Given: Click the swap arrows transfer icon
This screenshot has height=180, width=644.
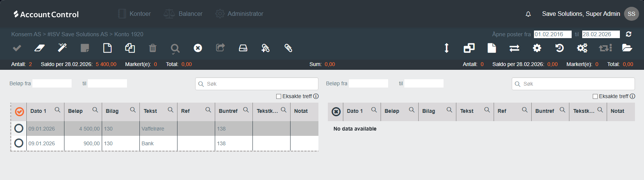Looking at the screenshot, I should [514, 48].
